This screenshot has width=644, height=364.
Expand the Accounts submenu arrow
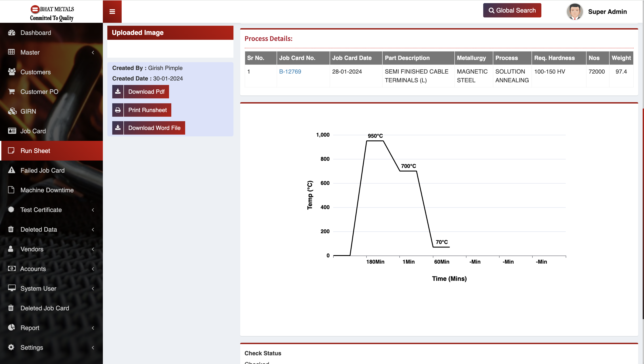pos(93,269)
